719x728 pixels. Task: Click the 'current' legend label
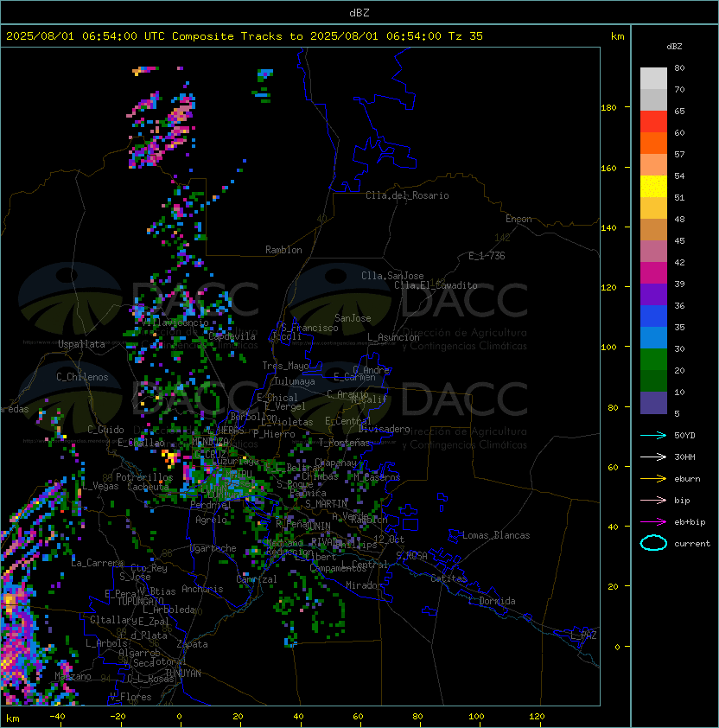point(692,544)
